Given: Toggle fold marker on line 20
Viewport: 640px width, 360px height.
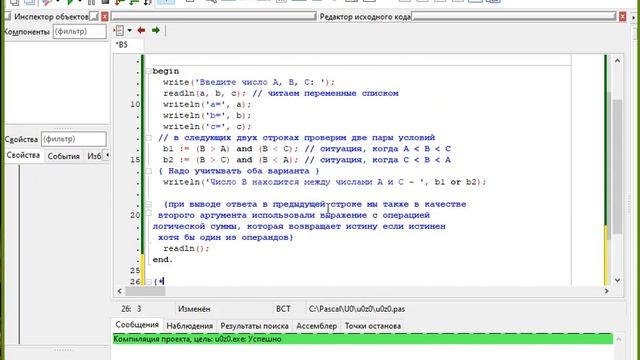Looking at the screenshot, I should [149, 213].
